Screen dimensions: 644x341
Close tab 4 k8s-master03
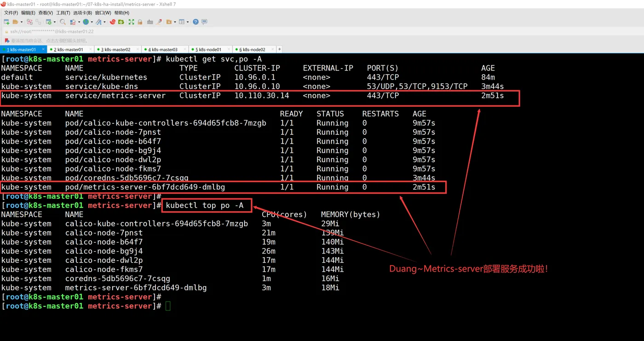185,49
